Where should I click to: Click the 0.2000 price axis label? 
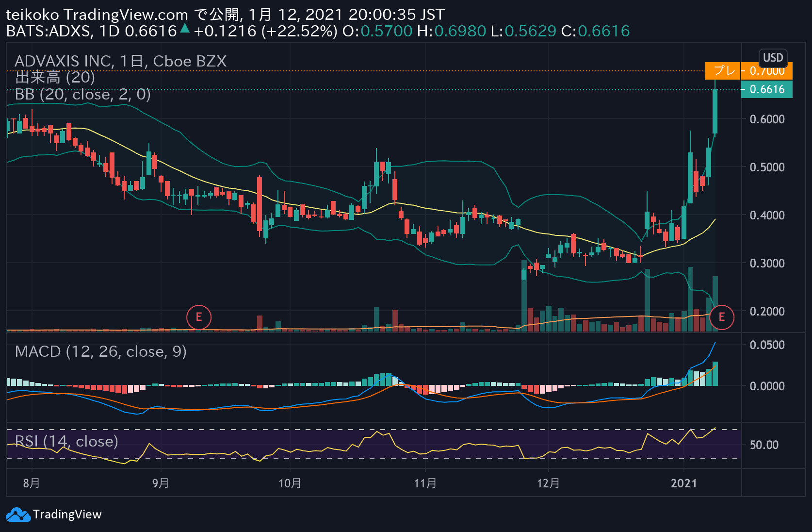[767, 312]
